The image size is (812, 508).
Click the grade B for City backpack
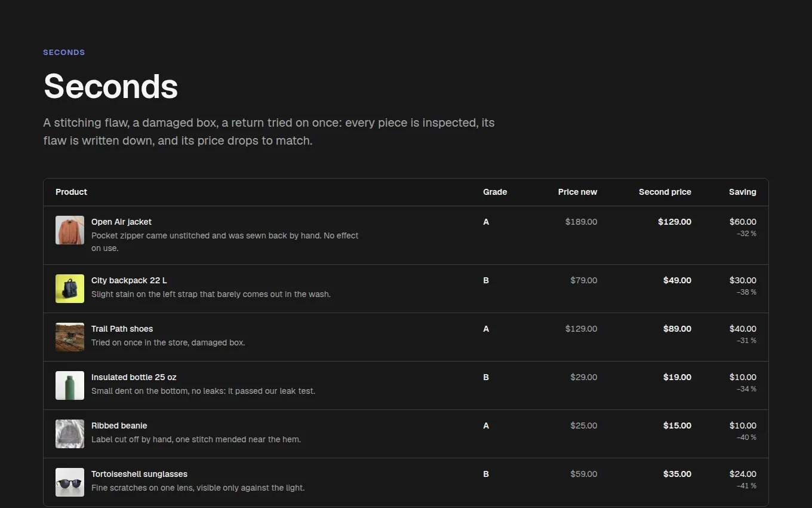point(486,280)
